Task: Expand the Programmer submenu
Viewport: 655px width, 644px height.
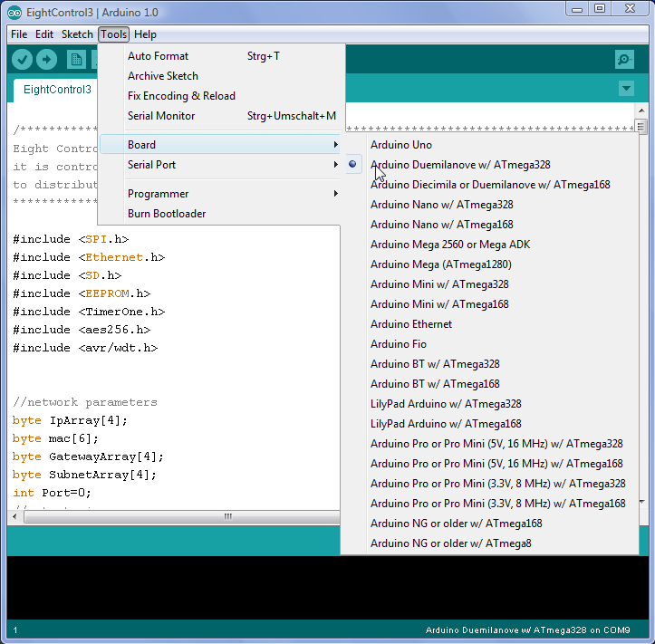Action: [220, 193]
